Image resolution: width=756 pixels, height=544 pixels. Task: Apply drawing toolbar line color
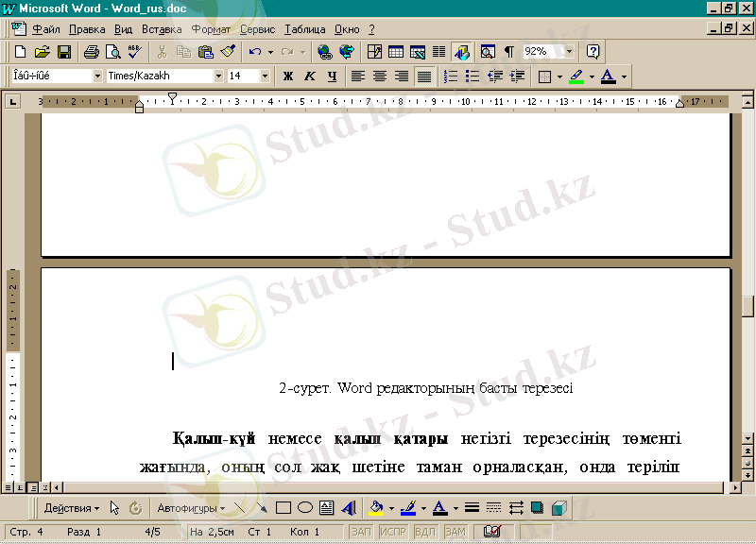tap(408, 508)
